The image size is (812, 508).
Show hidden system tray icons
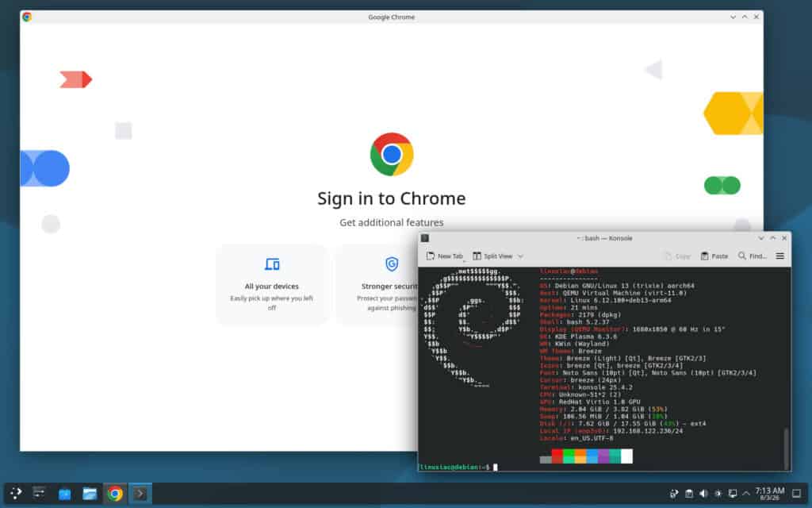tap(746, 494)
